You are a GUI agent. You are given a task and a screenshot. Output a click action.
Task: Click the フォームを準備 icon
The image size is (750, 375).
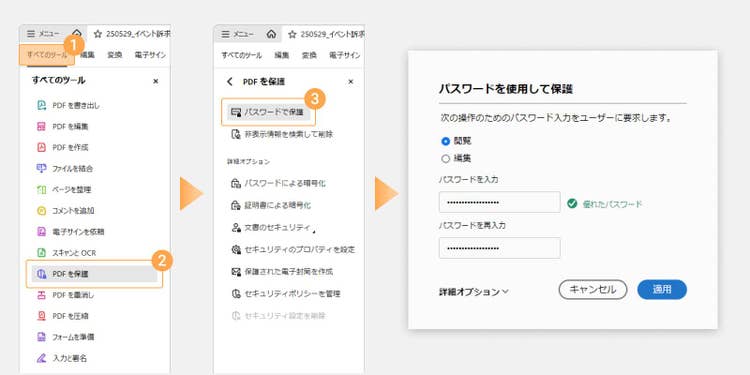coord(42,337)
